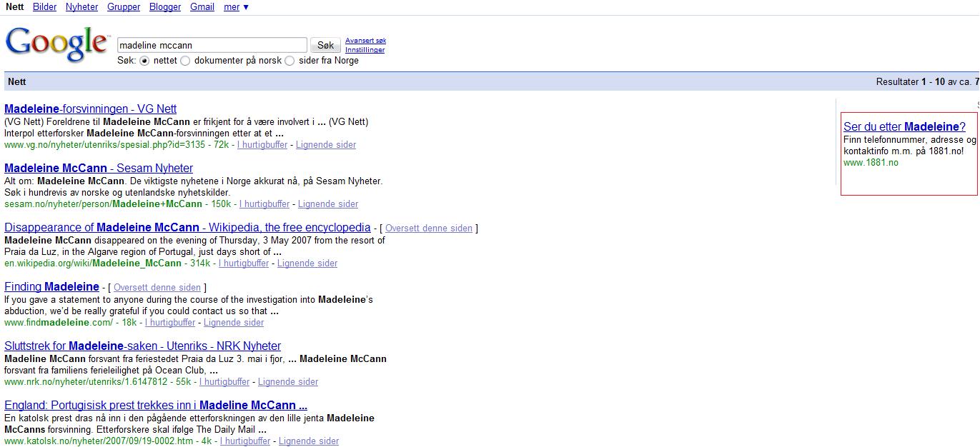Viewport: 980px width, 447px height.
Task: Open the result 'Madeleine-forsvinningen - VG Nett'
Action: [90, 109]
